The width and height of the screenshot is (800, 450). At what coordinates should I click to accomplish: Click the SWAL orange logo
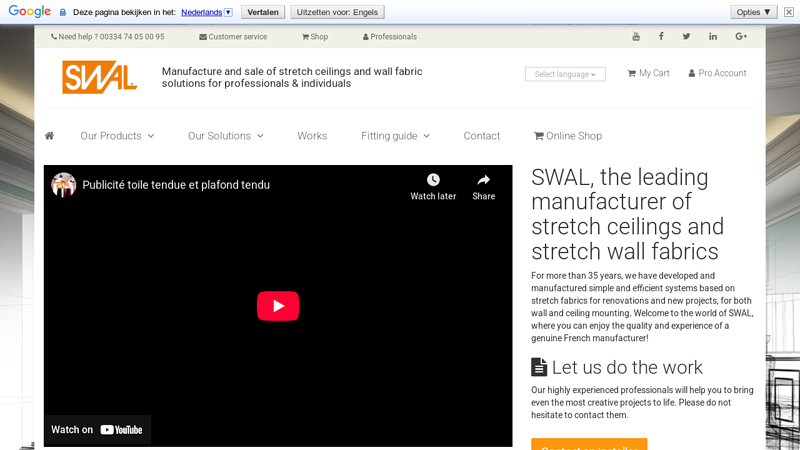tap(99, 77)
